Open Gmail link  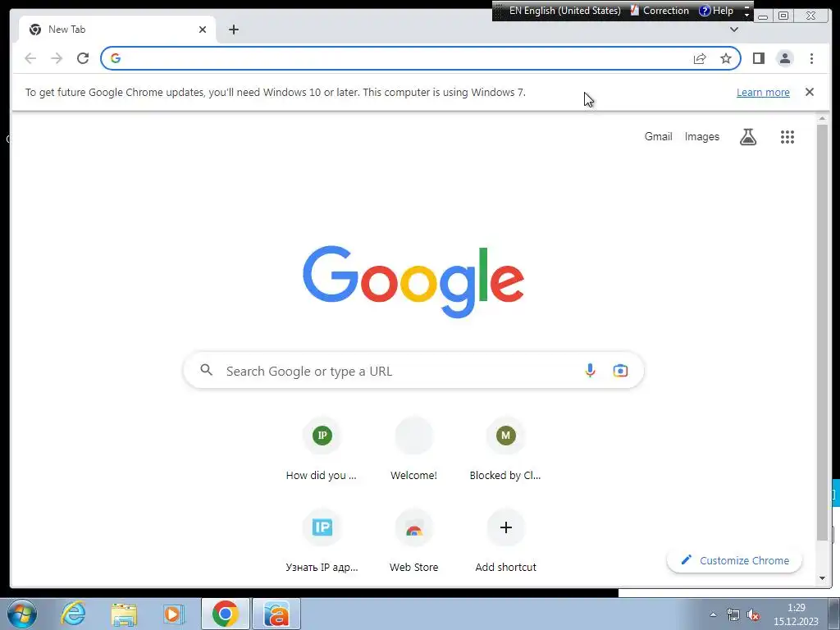(659, 137)
